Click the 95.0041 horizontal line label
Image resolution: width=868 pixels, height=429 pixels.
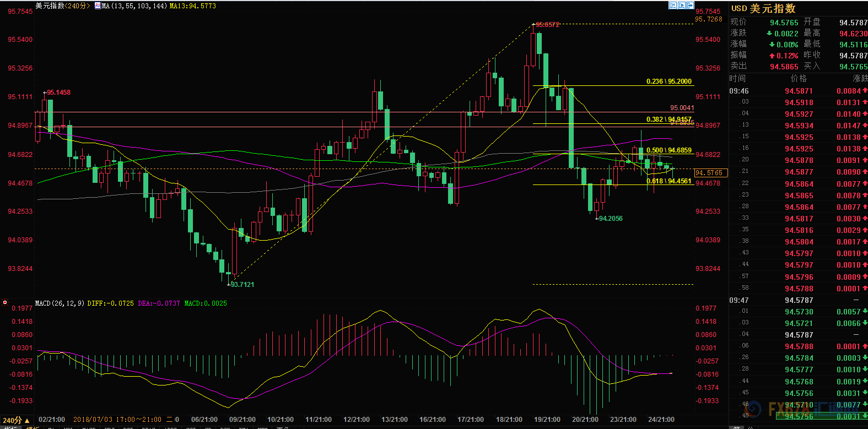(682, 108)
